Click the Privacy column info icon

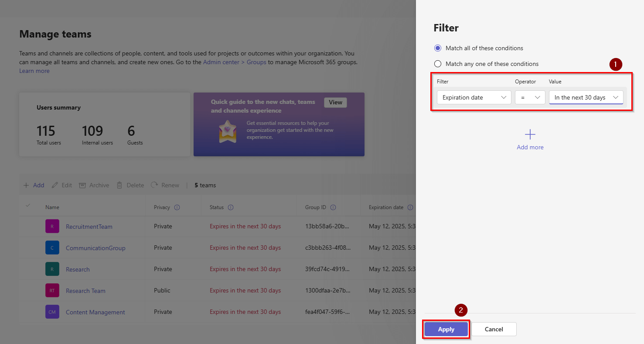pyautogui.click(x=177, y=207)
